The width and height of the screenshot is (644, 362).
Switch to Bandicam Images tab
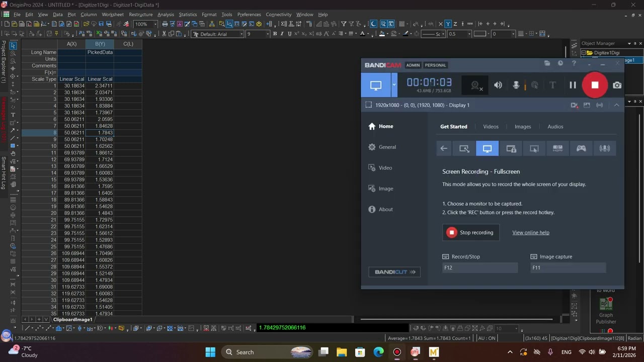click(x=523, y=127)
